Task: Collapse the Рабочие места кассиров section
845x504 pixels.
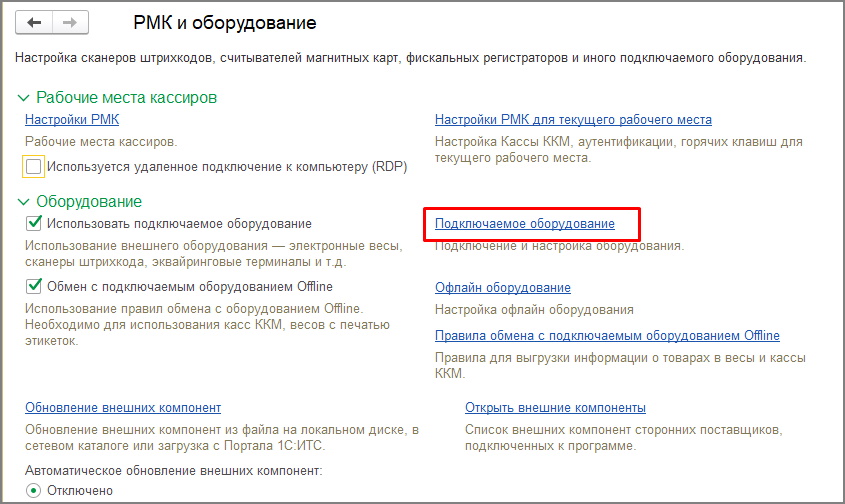Action: pos(23,98)
